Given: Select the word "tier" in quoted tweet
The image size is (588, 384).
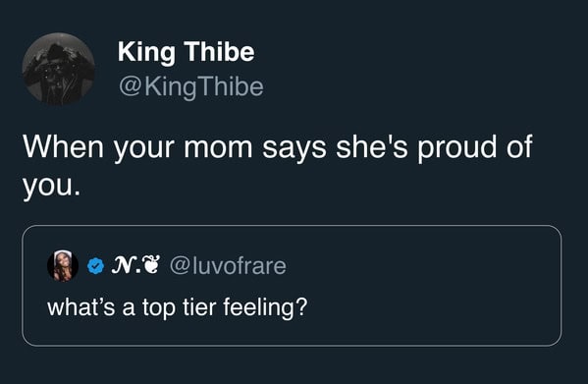Looking at the screenshot, I should [199, 306].
